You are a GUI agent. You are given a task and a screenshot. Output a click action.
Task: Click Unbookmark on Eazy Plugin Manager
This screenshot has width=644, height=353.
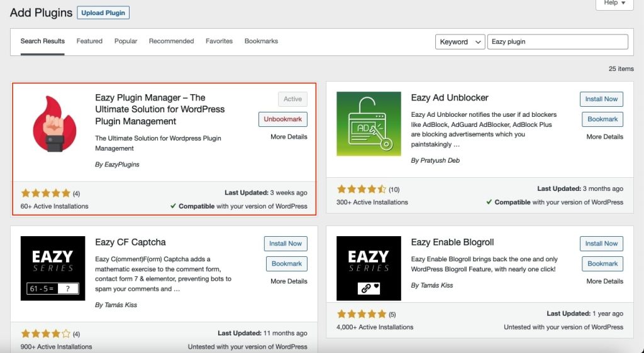[282, 119]
